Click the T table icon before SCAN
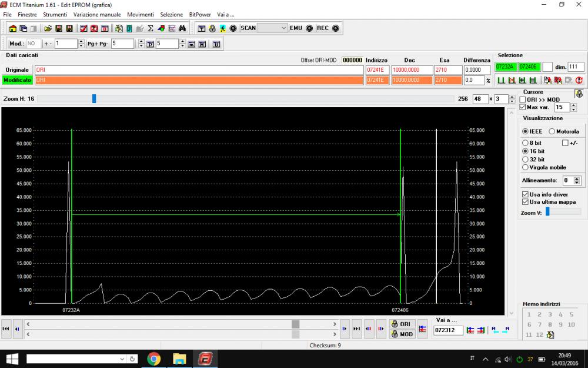 pos(202,28)
